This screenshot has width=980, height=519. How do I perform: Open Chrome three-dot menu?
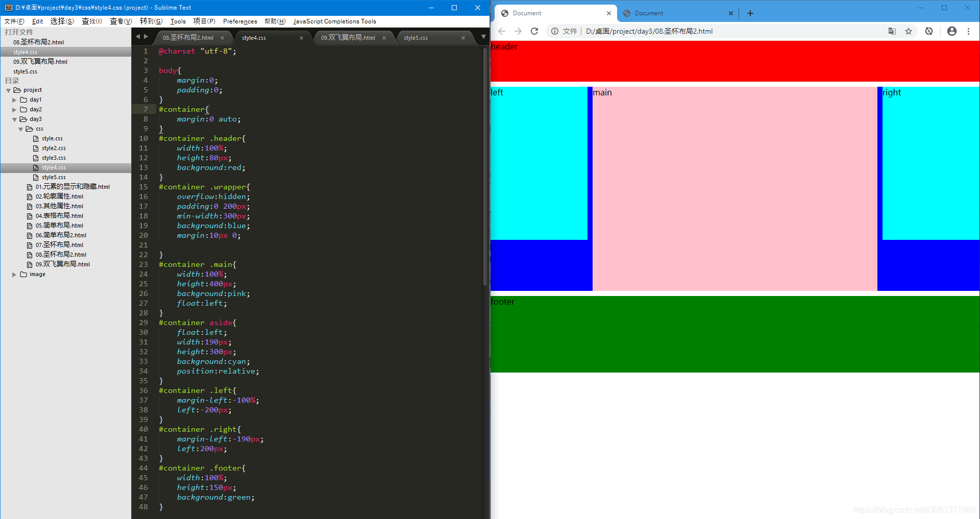[x=968, y=31]
